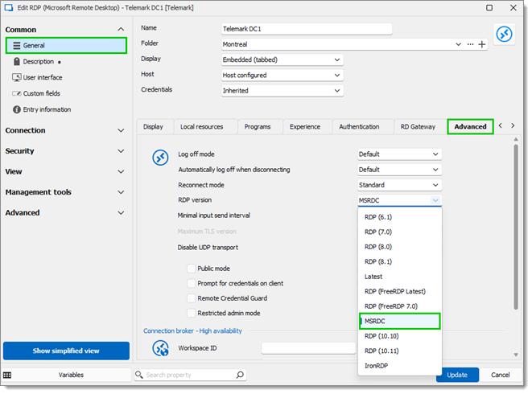The height and width of the screenshot is (394, 532).
Task: Enable Public mode checkbox
Action: click(192, 269)
